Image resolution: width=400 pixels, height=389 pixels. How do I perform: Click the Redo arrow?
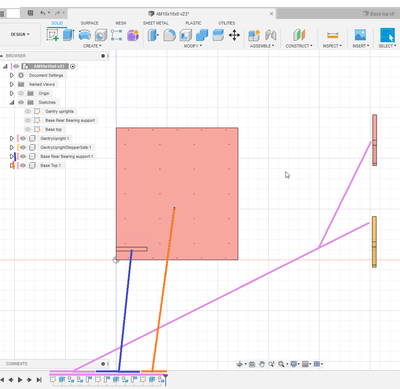coord(57,13)
